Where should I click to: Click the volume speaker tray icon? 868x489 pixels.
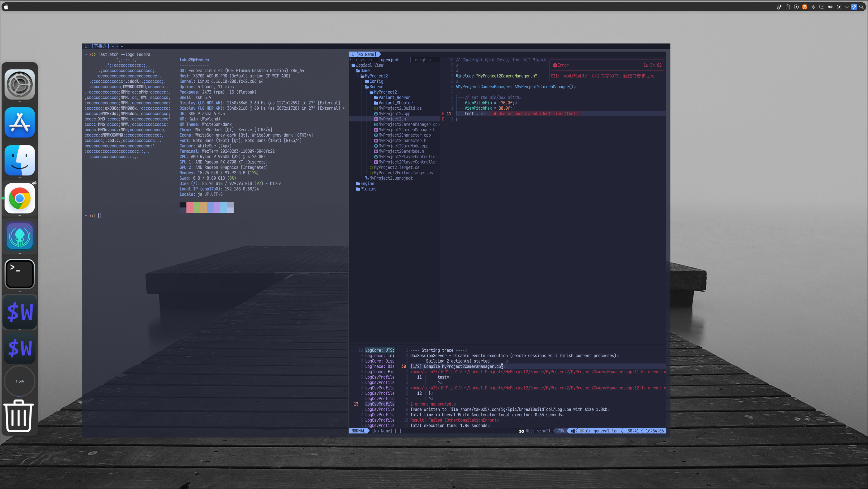point(830,7)
